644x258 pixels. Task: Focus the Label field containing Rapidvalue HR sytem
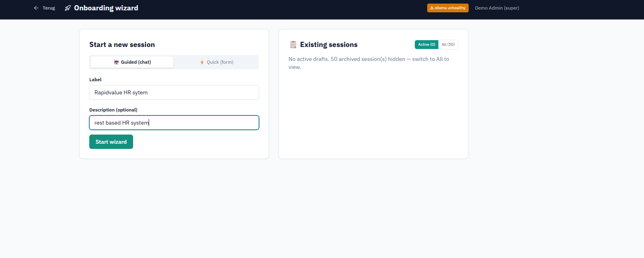point(174,92)
